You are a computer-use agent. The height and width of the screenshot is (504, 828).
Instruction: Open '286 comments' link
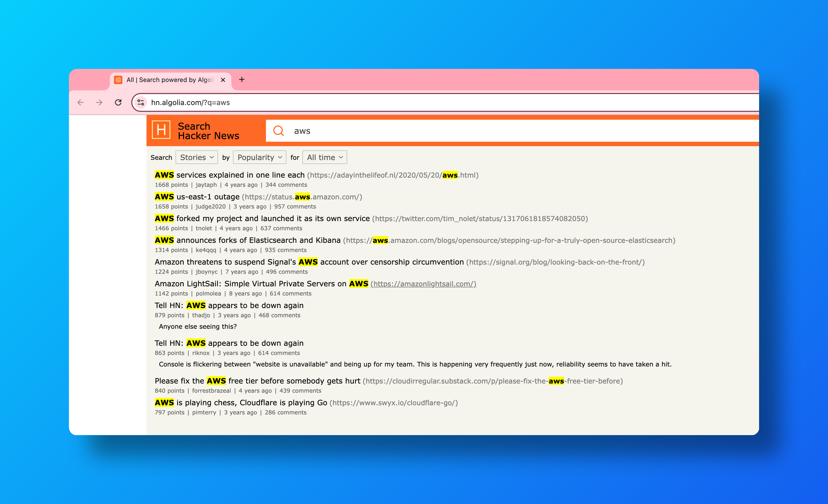(286, 413)
